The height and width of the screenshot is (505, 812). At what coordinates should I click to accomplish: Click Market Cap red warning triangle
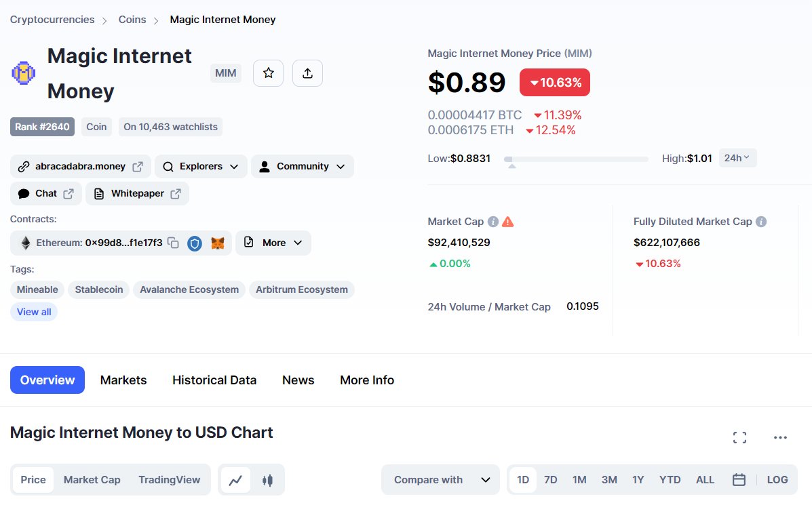tap(508, 222)
